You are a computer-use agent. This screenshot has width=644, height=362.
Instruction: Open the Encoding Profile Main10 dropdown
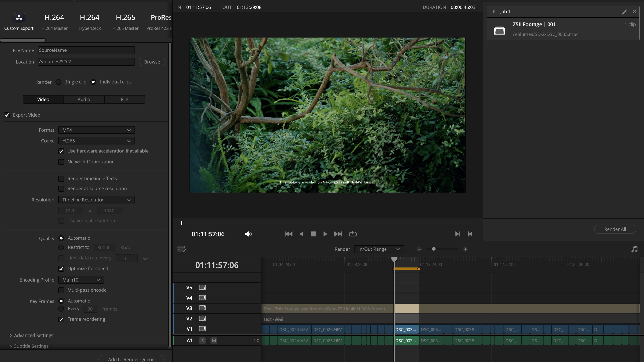[81, 280]
